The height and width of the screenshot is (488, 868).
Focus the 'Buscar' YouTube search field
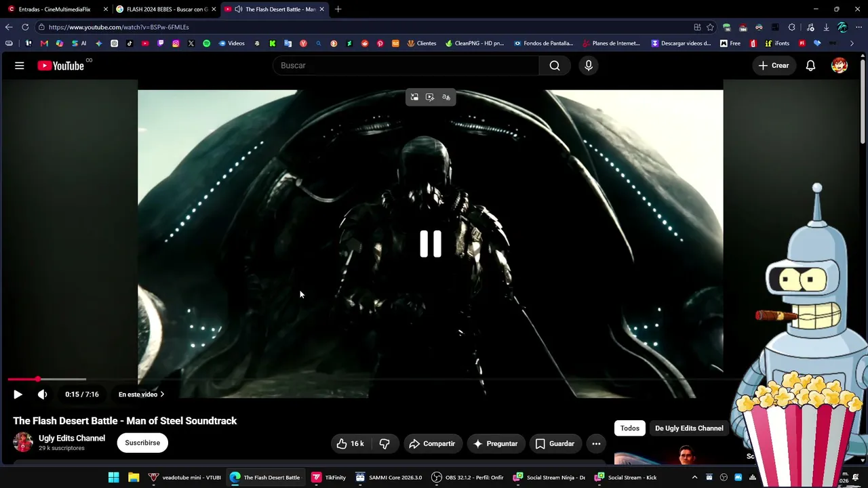(406, 66)
